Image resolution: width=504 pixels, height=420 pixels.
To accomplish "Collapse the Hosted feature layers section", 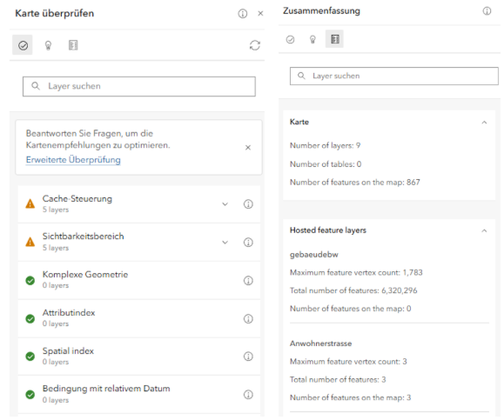I will pos(484,231).
